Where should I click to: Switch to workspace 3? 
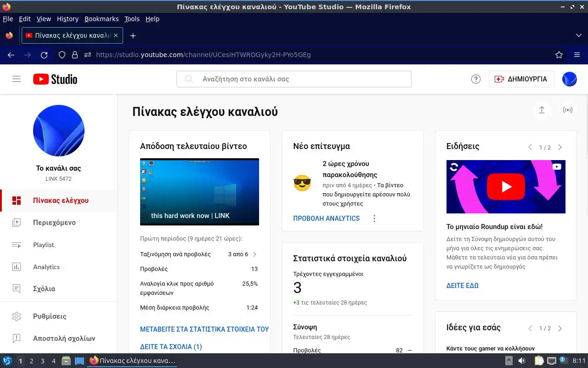point(42,361)
